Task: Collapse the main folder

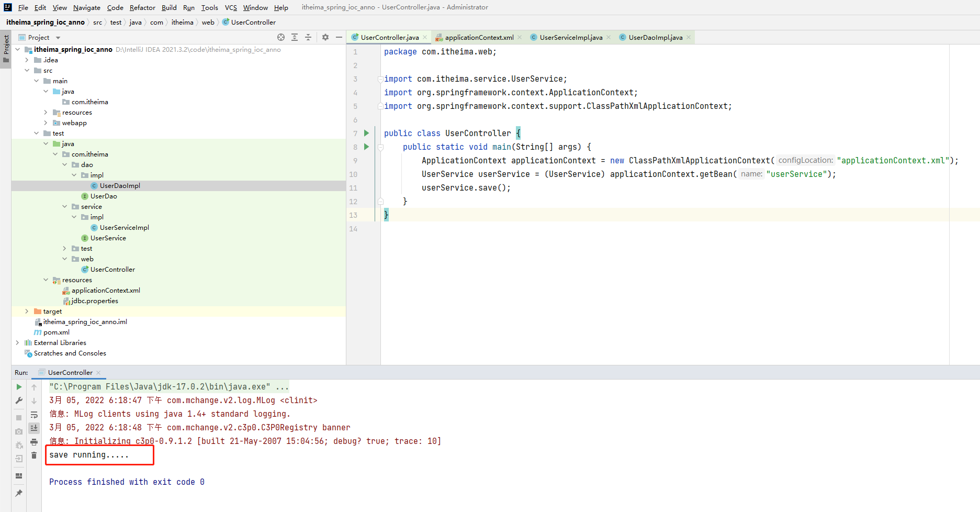Action: (x=36, y=81)
